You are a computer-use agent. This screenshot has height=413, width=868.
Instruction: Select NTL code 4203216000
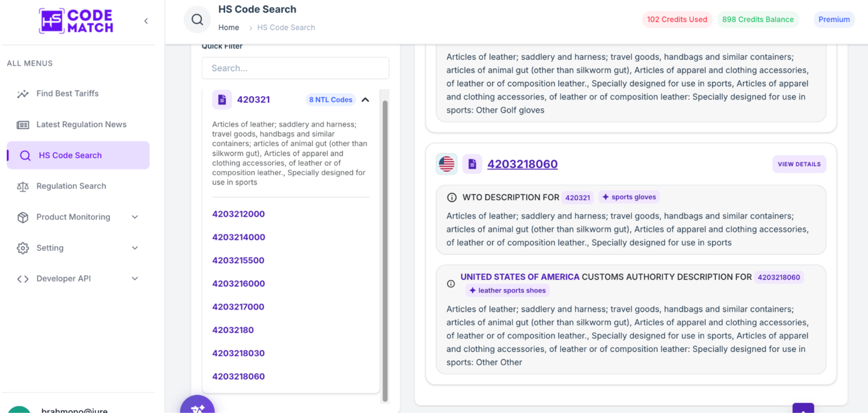pos(238,284)
